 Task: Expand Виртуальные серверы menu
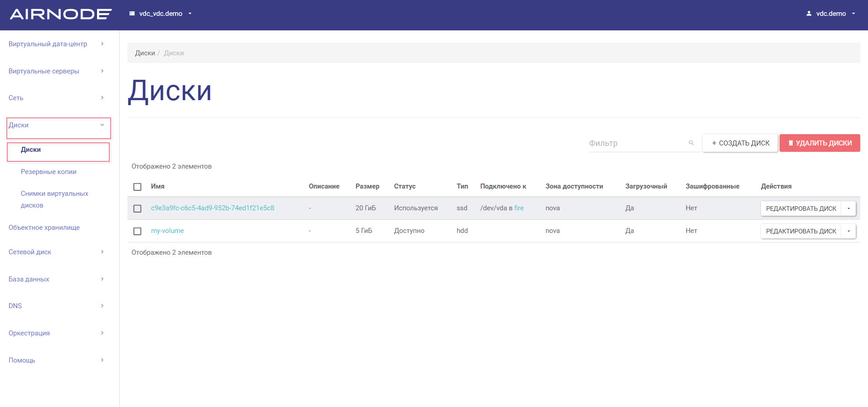[57, 71]
